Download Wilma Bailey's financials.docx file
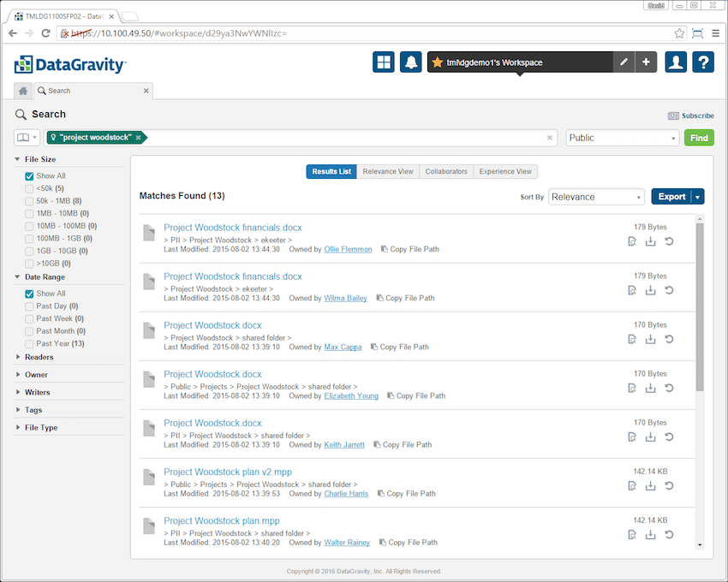 pos(650,290)
